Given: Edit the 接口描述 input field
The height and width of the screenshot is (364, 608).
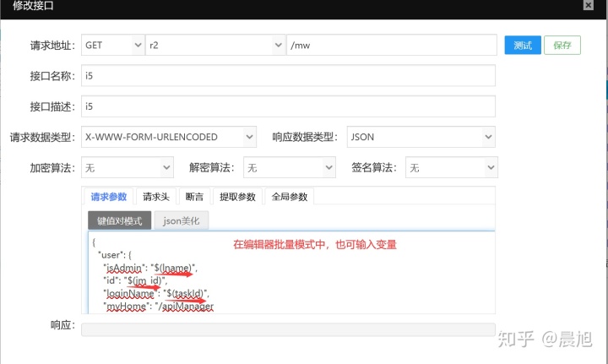Looking at the screenshot, I should tap(288, 106).
